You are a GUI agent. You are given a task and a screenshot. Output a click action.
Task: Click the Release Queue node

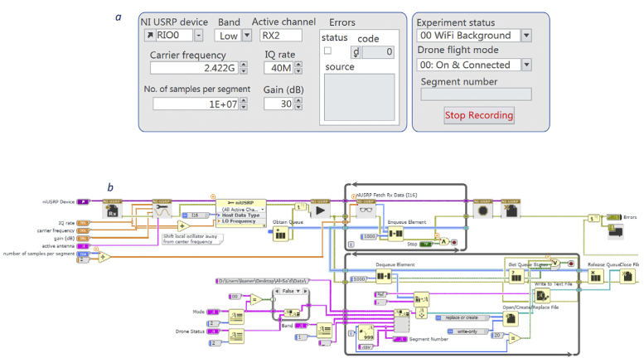tap(596, 276)
